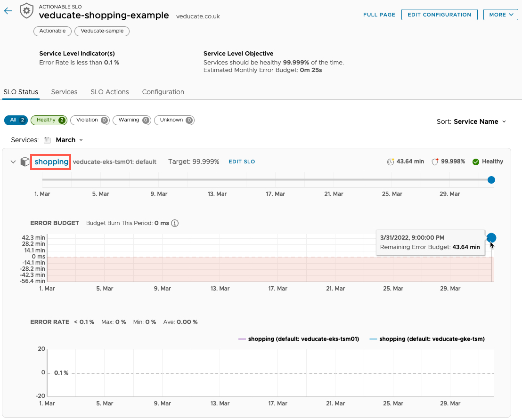Collapse the shopping service row
This screenshot has height=420, width=522.
(x=13, y=162)
